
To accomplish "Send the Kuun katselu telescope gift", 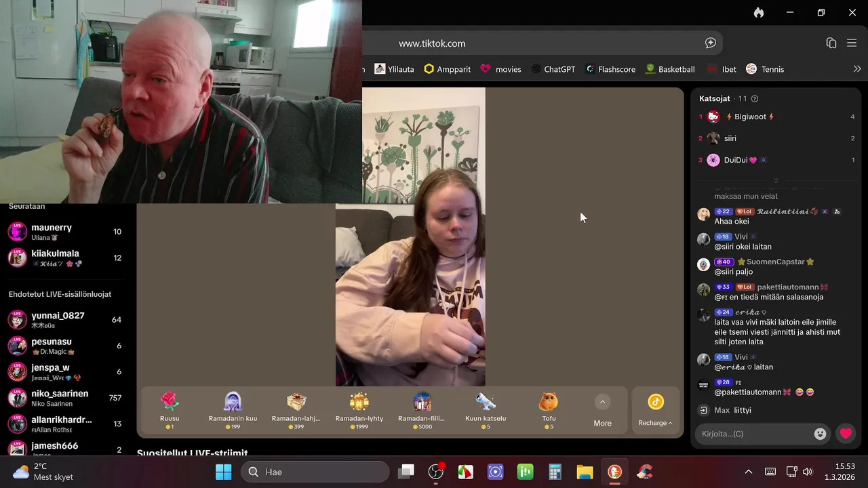I will coord(486,411).
